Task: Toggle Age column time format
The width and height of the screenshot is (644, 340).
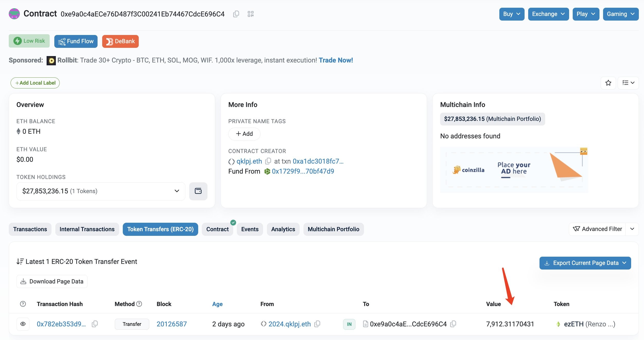Action: 217,304
